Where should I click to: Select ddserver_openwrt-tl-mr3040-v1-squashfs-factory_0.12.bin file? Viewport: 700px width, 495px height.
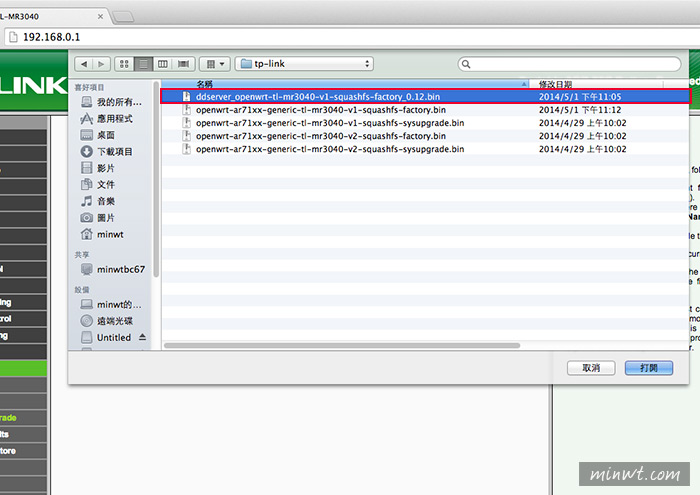click(425, 96)
